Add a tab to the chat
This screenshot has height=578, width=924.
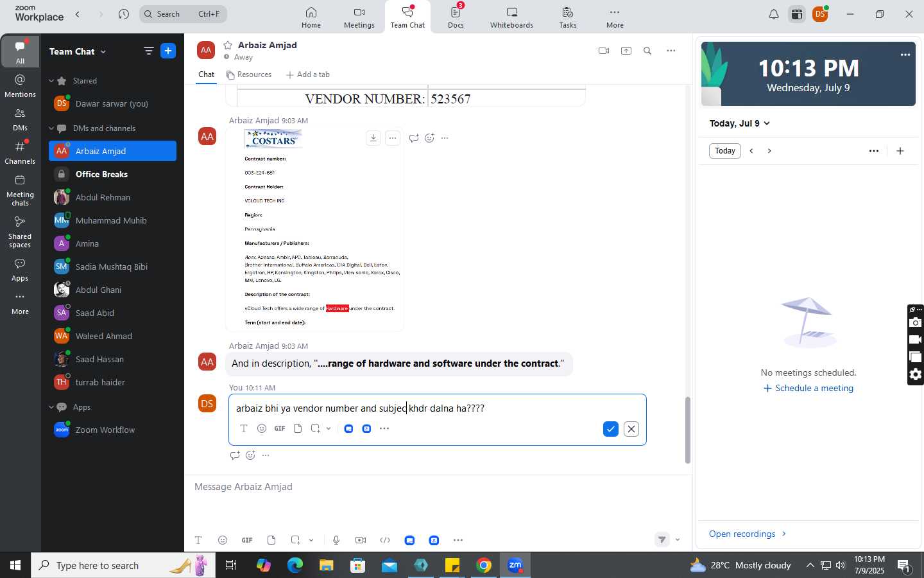point(308,74)
